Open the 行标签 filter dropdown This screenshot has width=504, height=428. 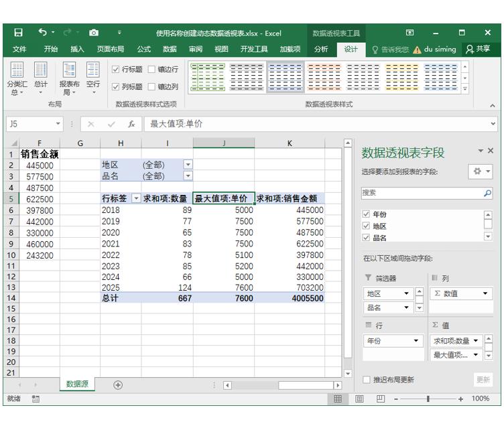click(x=136, y=198)
